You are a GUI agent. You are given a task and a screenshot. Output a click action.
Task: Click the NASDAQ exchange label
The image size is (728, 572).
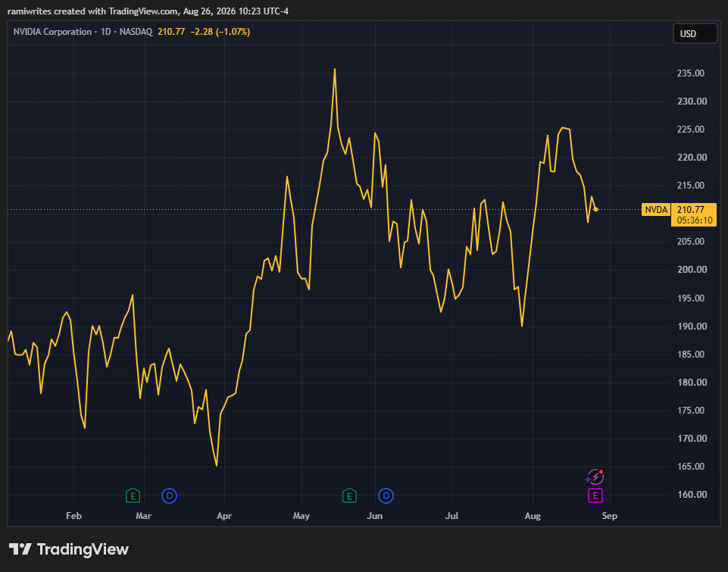(136, 32)
